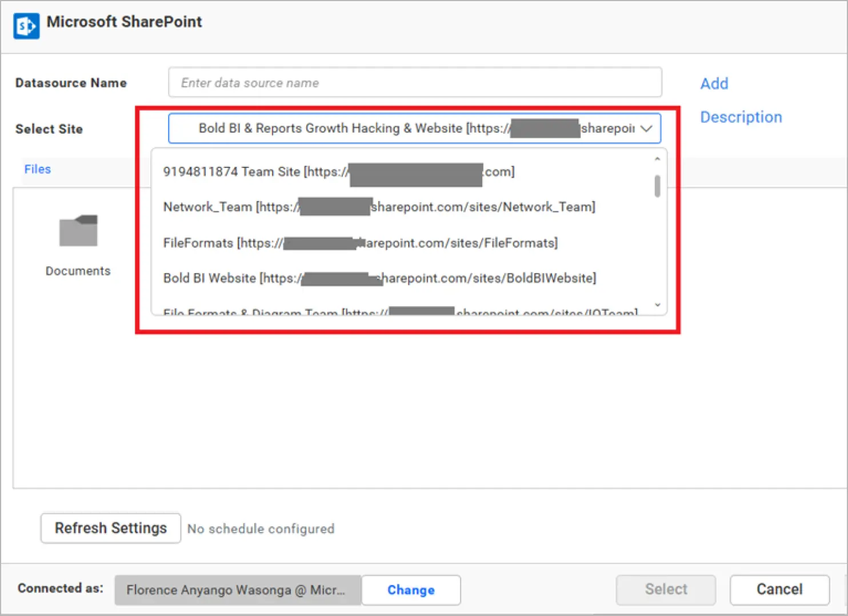Click the Microsoft SharePoint logo icon
Viewport: 848px width, 616px height.
point(25,26)
